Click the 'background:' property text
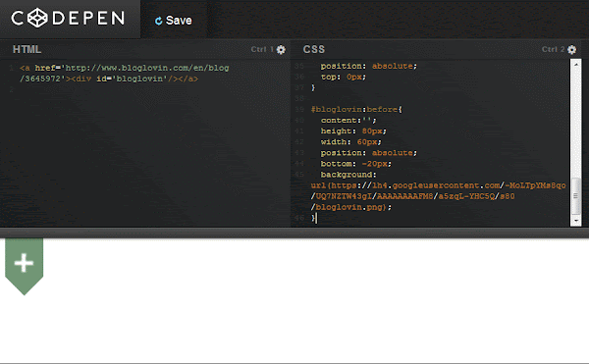 pyautogui.click(x=348, y=175)
